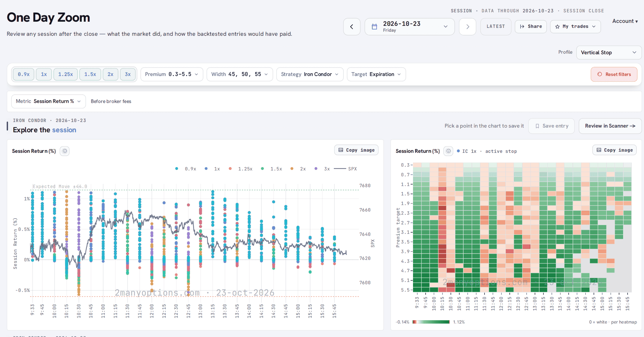
Task: Click the star icon in My trades
Action: coord(557,26)
